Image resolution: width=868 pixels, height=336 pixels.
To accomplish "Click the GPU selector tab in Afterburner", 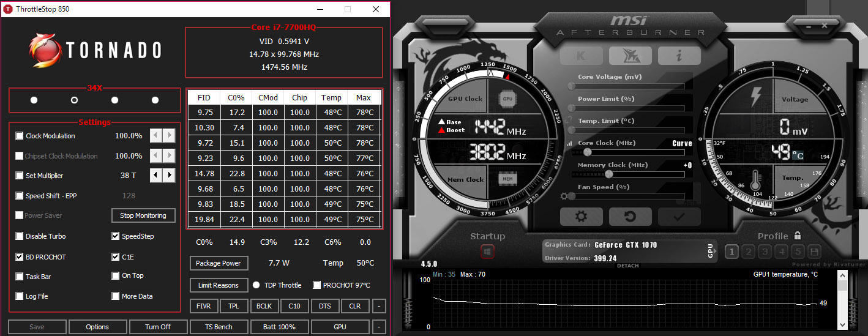I will (711, 252).
